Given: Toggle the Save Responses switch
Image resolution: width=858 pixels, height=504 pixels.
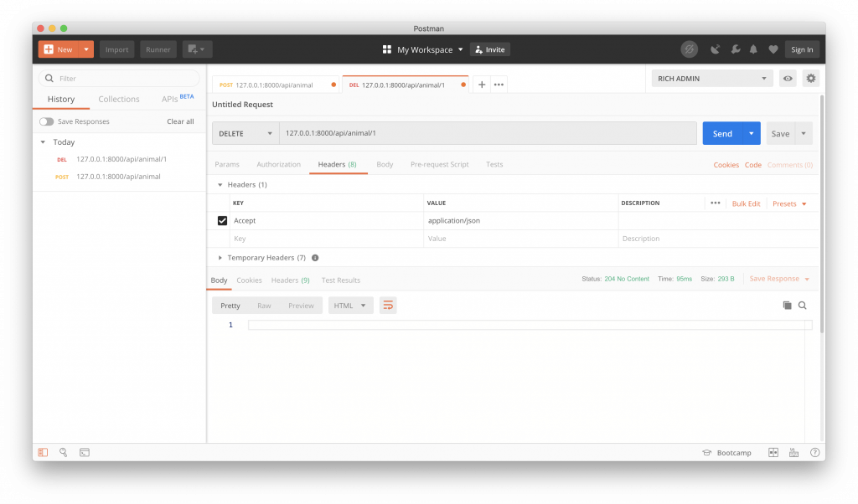Looking at the screenshot, I should pyautogui.click(x=47, y=121).
